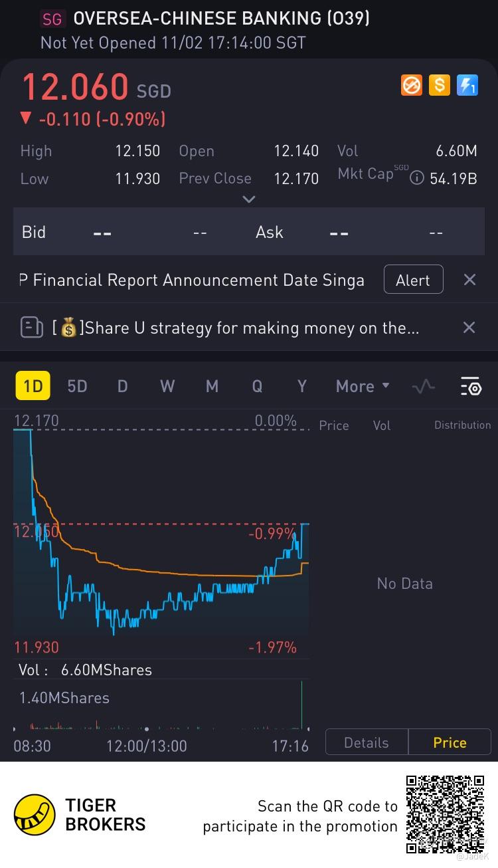The image size is (498, 868).
Task: Tap the chart indicator wave icon
Action: tap(423, 386)
